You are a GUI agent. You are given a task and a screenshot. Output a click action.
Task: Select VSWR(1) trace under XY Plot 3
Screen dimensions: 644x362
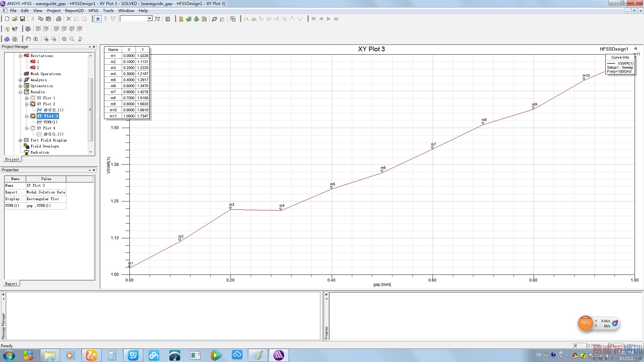click(x=50, y=122)
